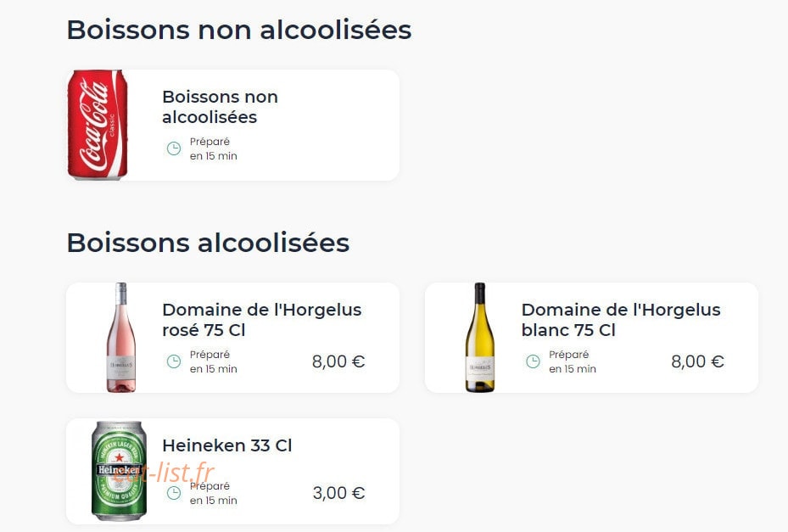The image size is (788, 532).
Task: Select the white wine bottle image
Action: point(480,338)
